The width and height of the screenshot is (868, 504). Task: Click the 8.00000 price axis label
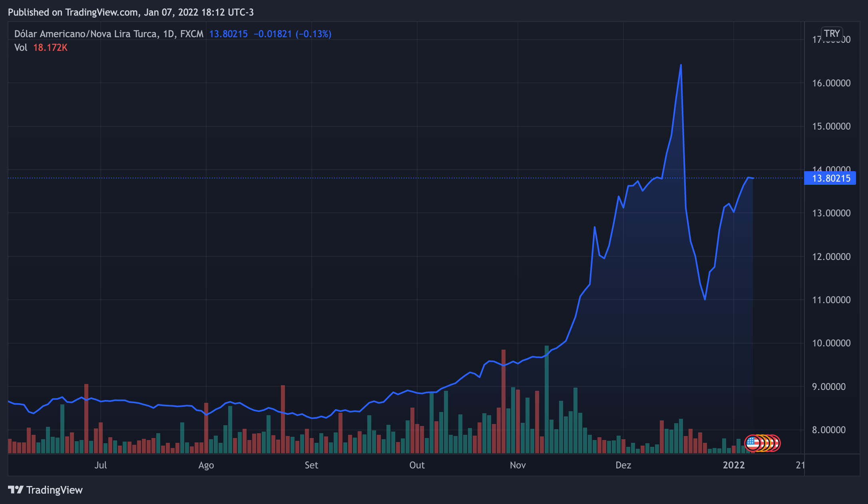click(x=829, y=430)
